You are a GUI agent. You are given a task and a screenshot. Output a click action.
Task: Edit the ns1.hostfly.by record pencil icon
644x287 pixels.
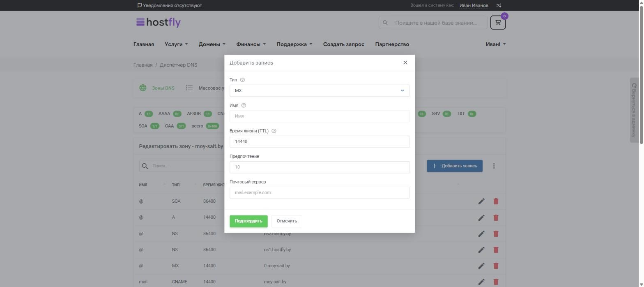click(481, 250)
